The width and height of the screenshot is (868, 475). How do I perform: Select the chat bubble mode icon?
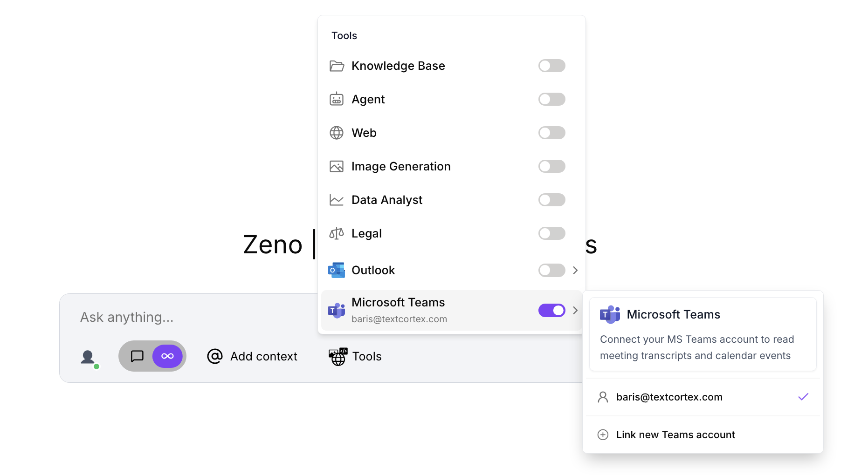137,356
